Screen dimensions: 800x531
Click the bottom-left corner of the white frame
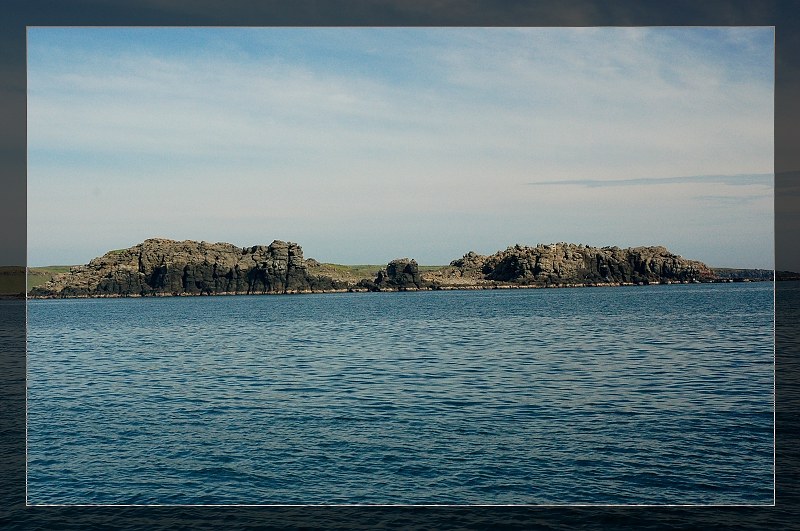(27, 505)
